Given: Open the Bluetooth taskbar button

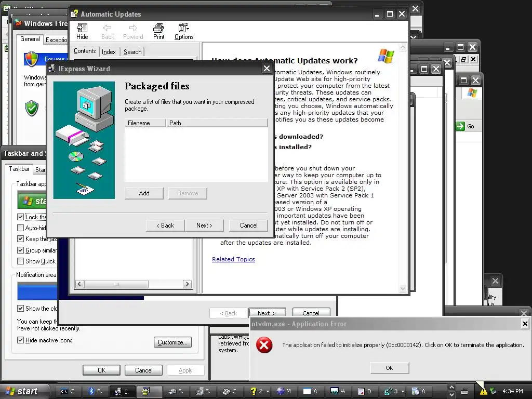Looking at the screenshot, I should coord(96,391).
